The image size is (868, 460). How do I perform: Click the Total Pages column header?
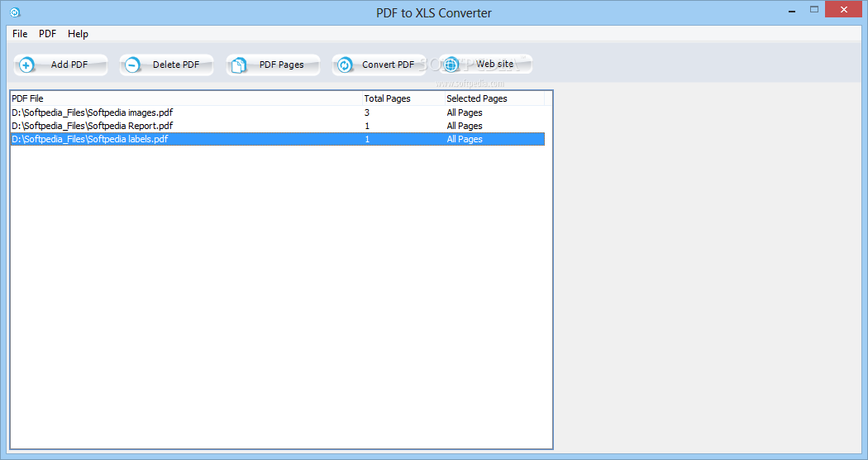point(403,98)
